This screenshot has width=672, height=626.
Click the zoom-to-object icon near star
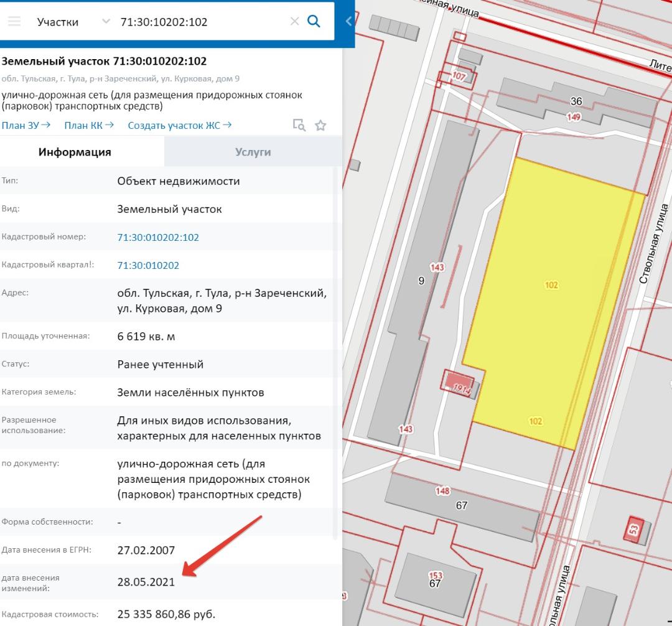pos(299,126)
